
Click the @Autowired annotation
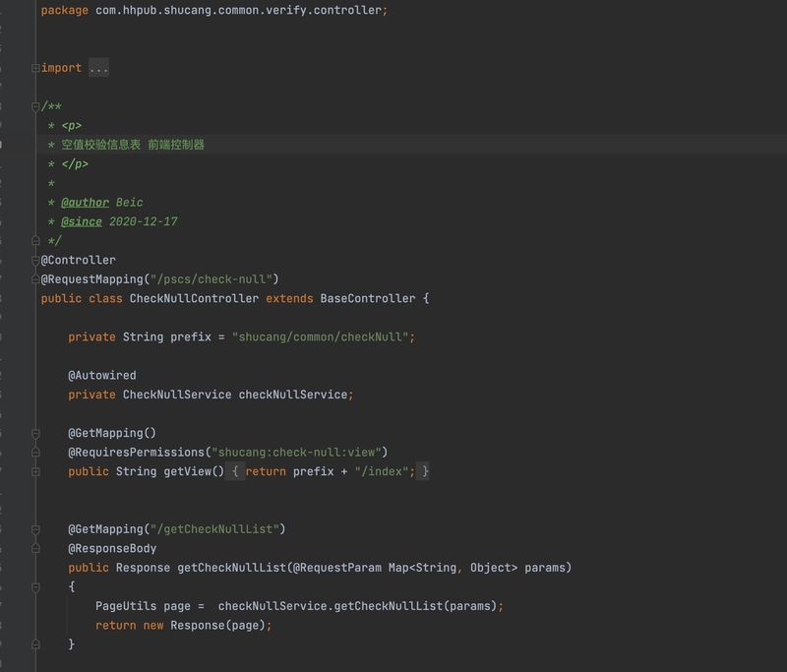102,376
